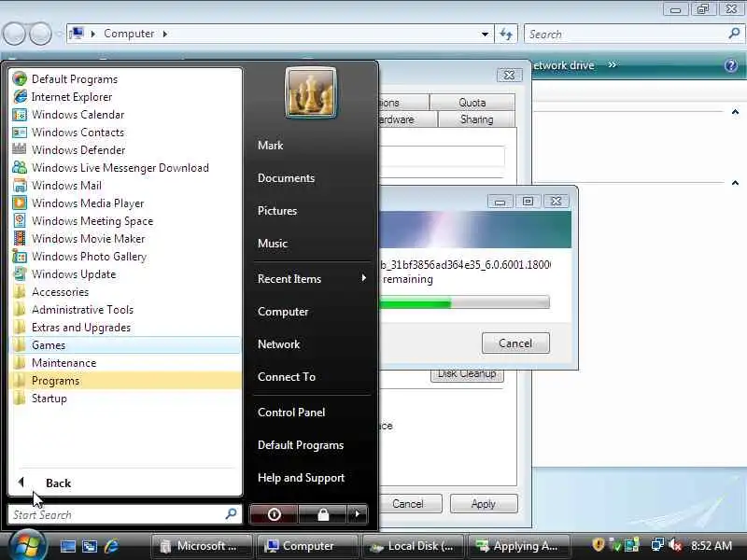Click the refresh button beside address bar
This screenshot has height=560, width=747.
pos(506,34)
